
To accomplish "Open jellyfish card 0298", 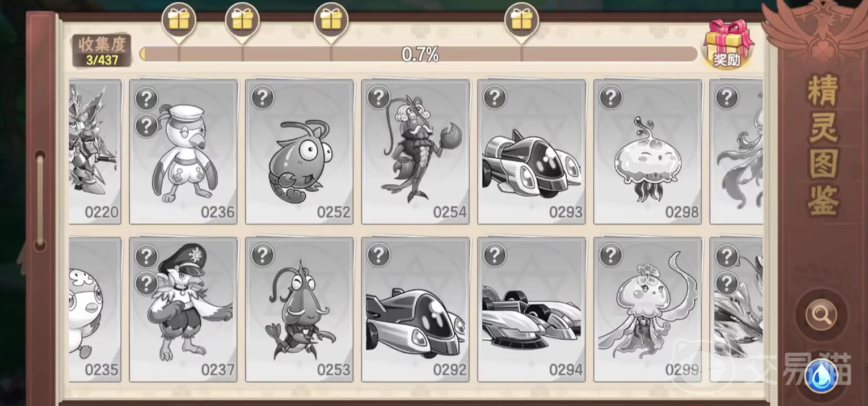I will tap(647, 152).
